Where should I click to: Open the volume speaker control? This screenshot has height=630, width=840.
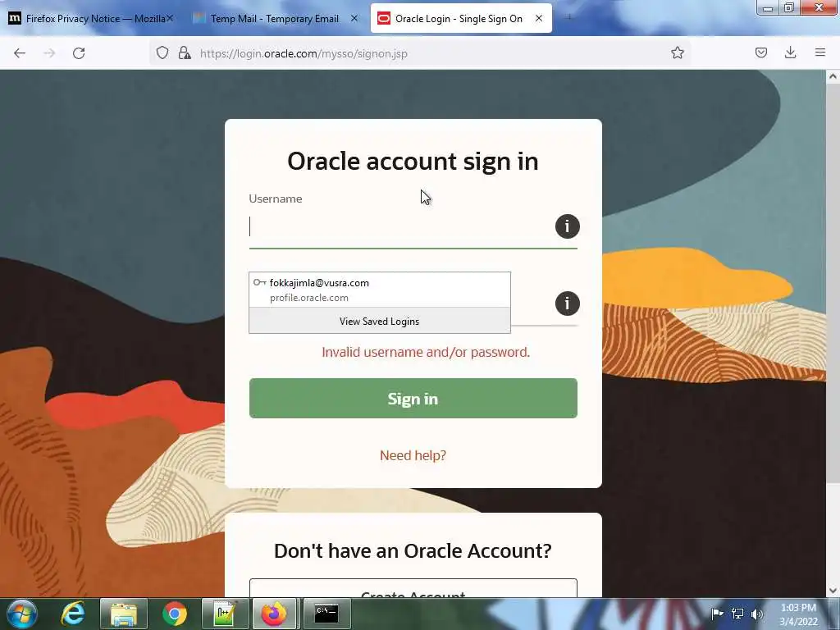tap(756, 614)
